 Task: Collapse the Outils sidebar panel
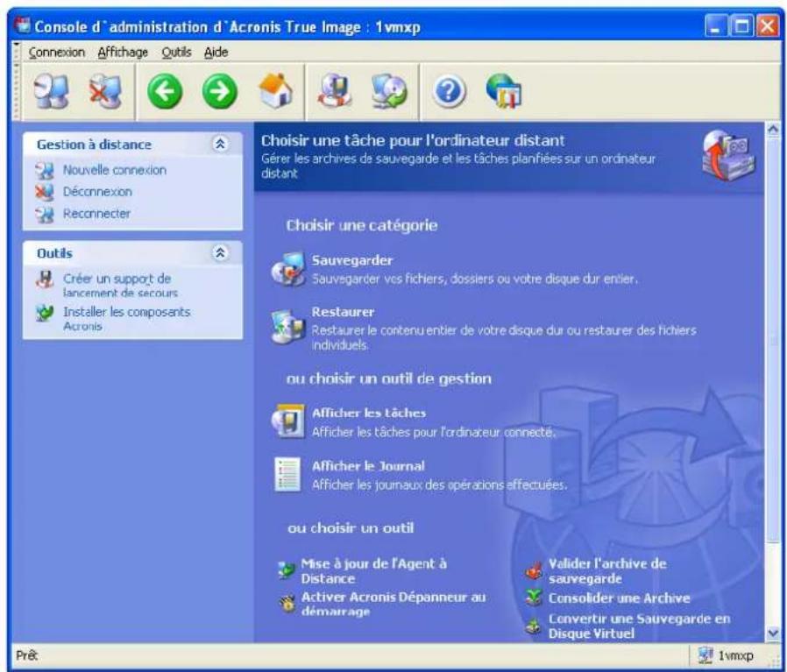point(220,252)
